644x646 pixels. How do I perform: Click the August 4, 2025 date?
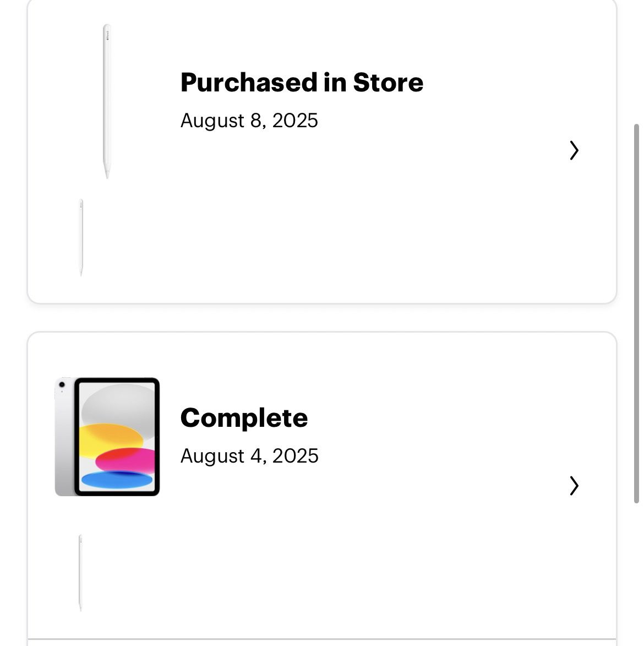click(x=249, y=456)
